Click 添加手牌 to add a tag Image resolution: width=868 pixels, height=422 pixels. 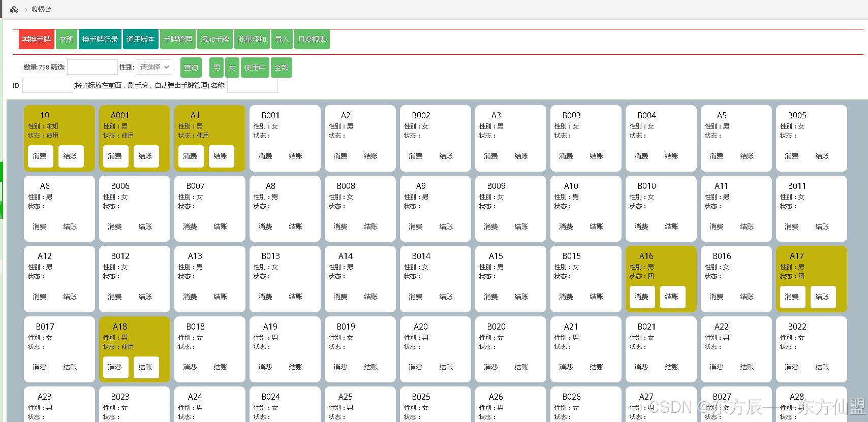click(215, 39)
